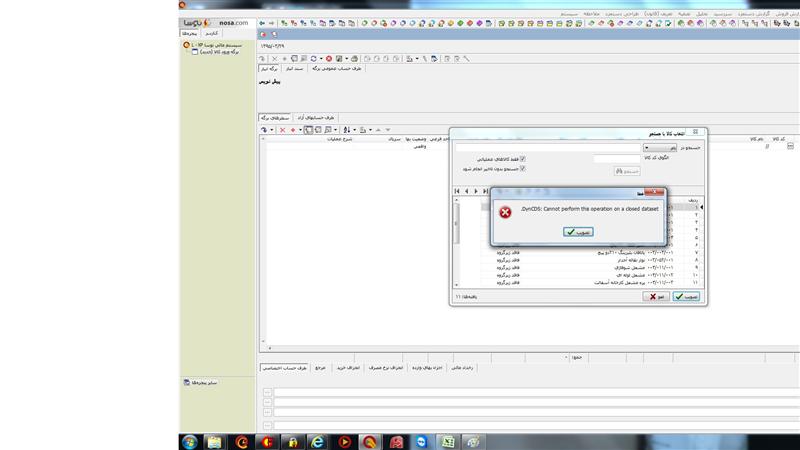Open the Internet Explorer taskbar icon
The image size is (800, 450).
(317, 441)
